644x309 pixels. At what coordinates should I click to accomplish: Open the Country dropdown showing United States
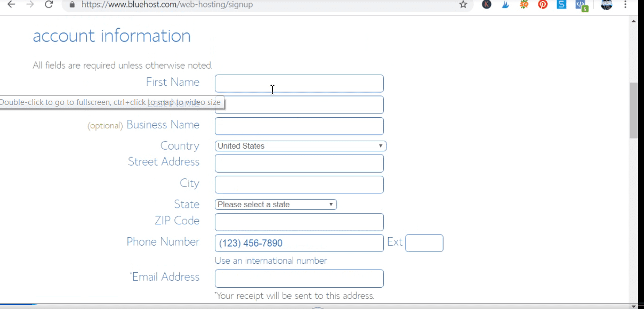[x=301, y=146]
